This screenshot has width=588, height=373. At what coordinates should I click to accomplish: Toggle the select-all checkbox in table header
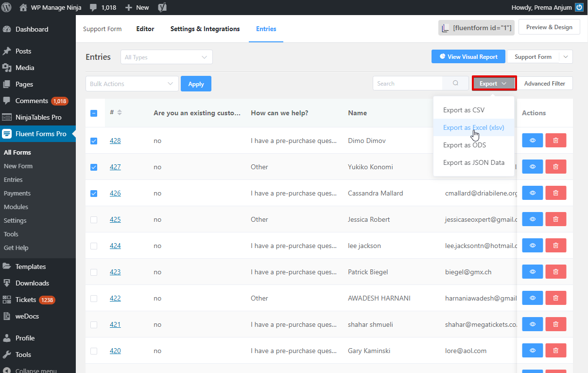point(94,113)
